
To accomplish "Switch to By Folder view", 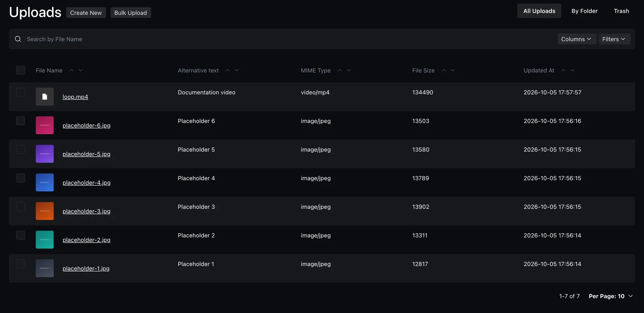I will pos(584,11).
